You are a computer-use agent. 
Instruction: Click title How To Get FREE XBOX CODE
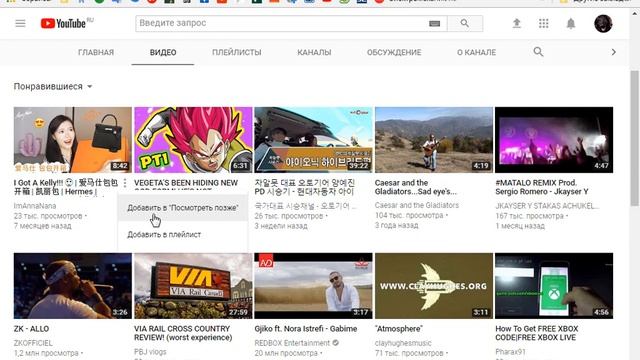[537, 333]
